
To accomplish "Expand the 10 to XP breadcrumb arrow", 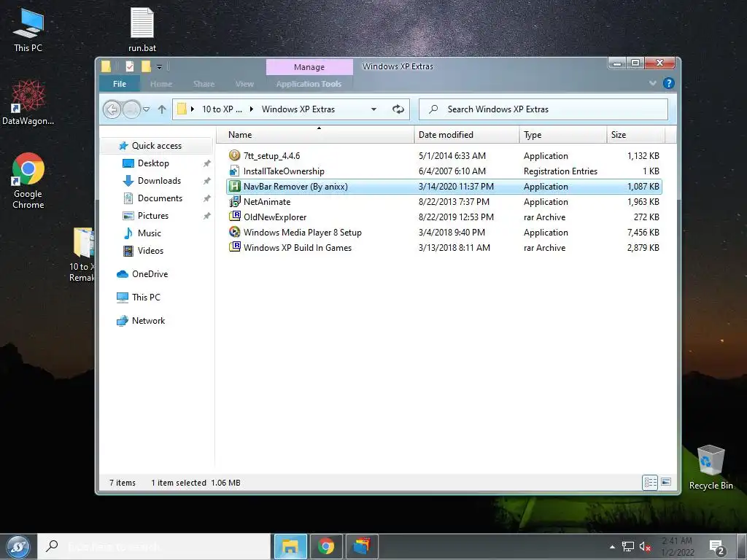I will click(x=252, y=109).
